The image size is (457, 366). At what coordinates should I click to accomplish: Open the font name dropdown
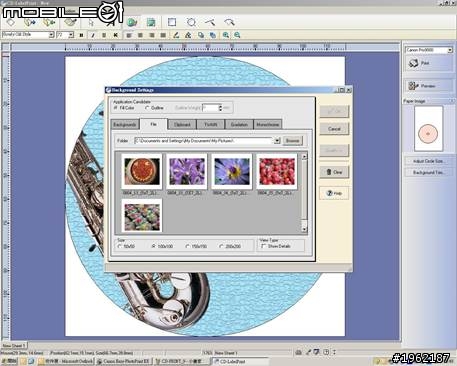pos(51,35)
